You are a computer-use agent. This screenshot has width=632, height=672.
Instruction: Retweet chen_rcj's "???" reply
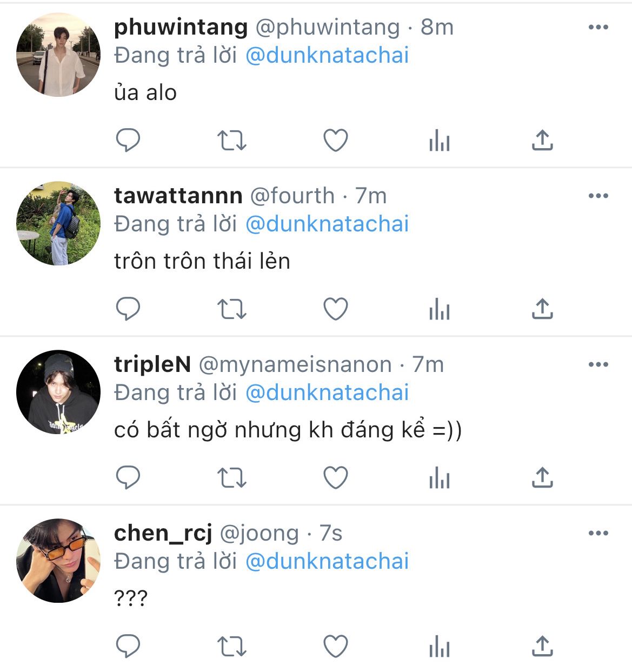pos(231,647)
